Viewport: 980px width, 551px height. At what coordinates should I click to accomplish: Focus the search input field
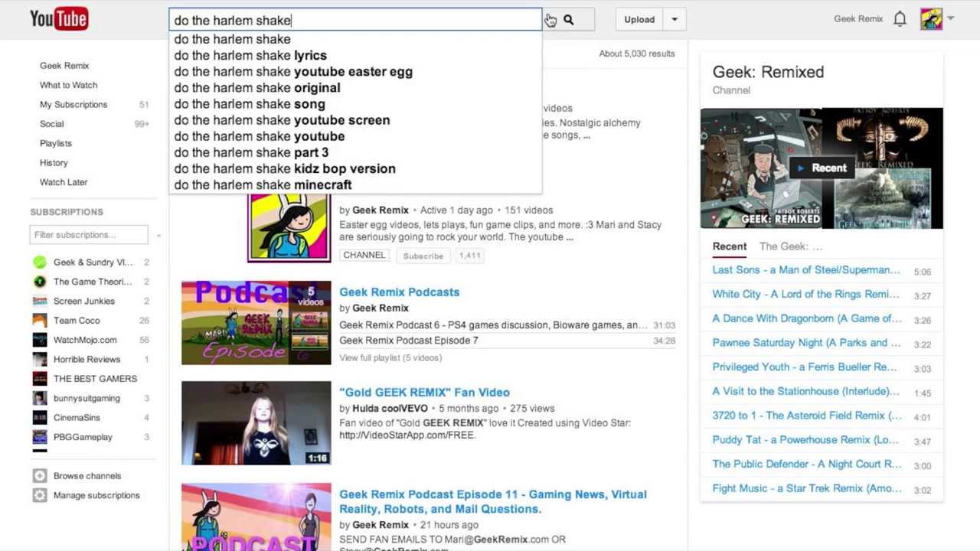[355, 20]
